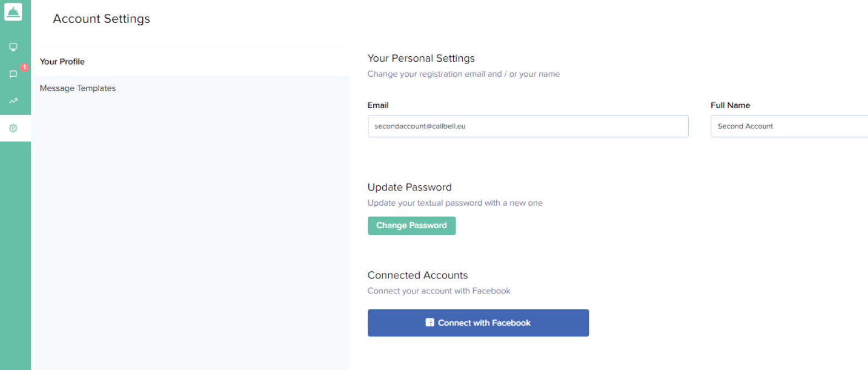Open the chat conversations icon
868x370 pixels.
tap(13, 74)
